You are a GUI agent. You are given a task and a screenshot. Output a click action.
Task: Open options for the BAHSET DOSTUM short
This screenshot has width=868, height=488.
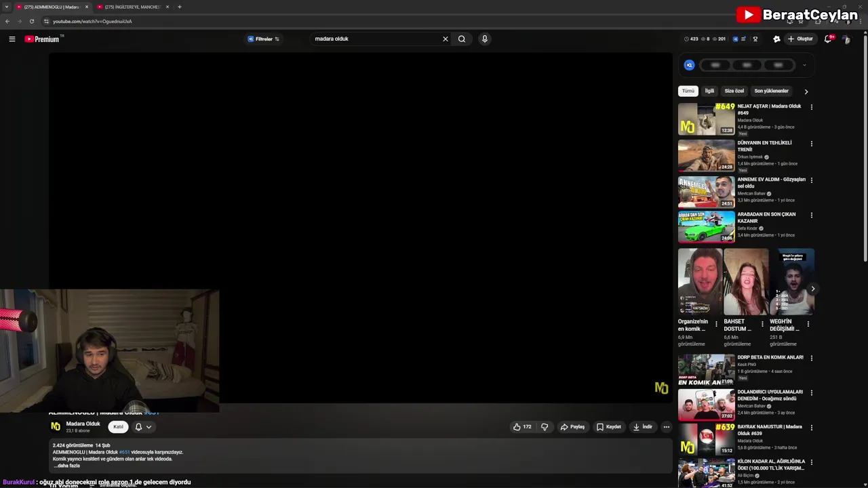[762, 324]
